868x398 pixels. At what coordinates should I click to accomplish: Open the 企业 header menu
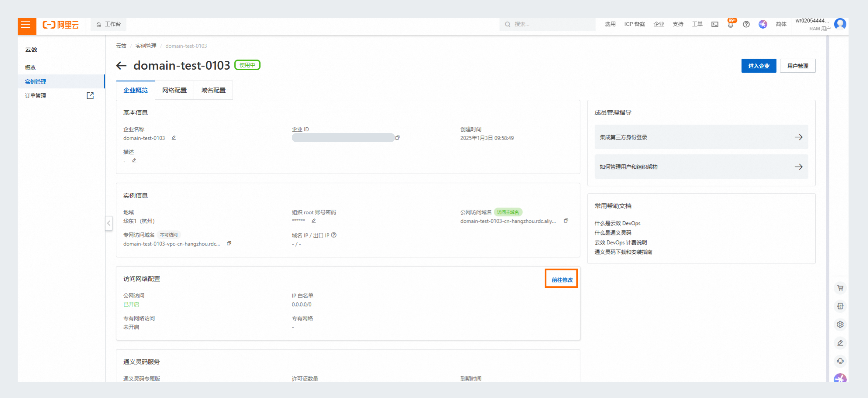pyautogui.click(x=658, y=24)
